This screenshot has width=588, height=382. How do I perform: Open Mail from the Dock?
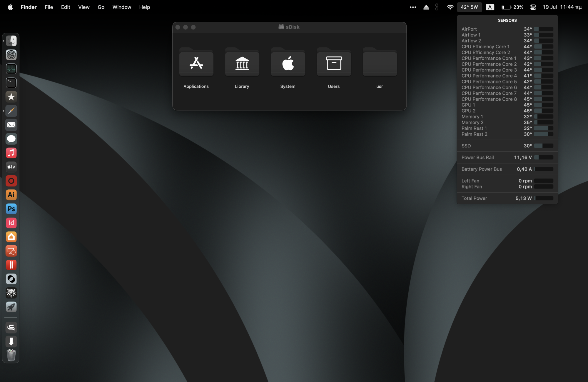11,125
